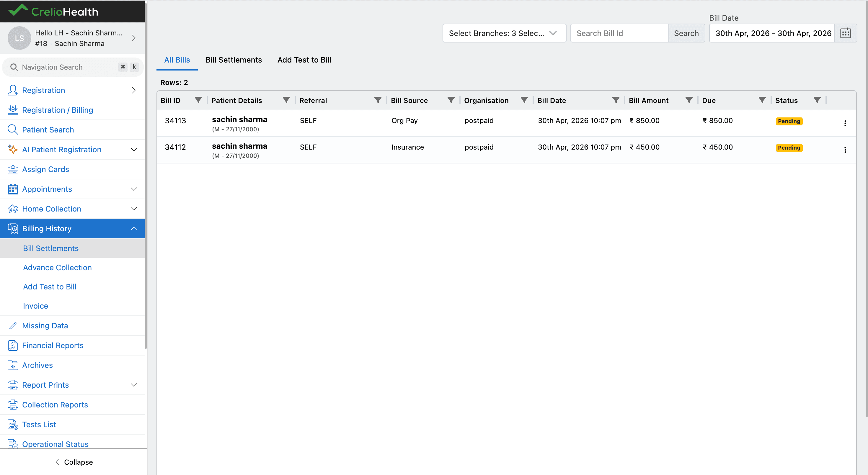The height and width of the screenshot is (475, 868).
Task: Switch to the Bill Settlements tab
Action: click(x=234, y=60)
